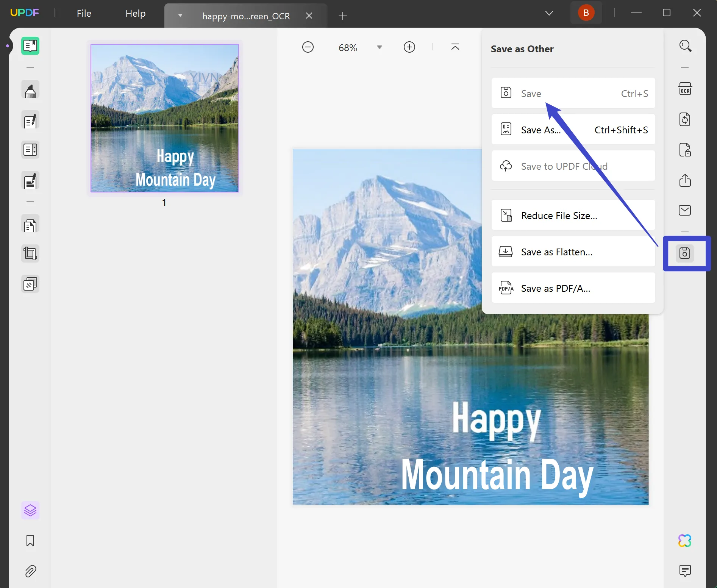Select the Crop Pages tool
The height and width of the screenshot is (588, 717).
point(30,253)
